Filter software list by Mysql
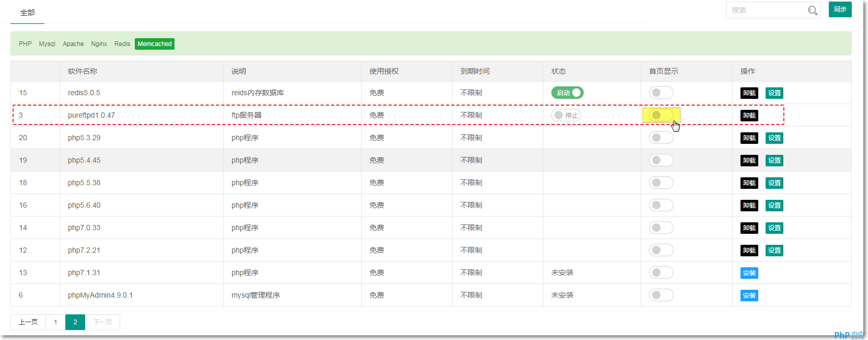Image resolution: width=868 pixels, height=340 pixels. click(47, 44)
